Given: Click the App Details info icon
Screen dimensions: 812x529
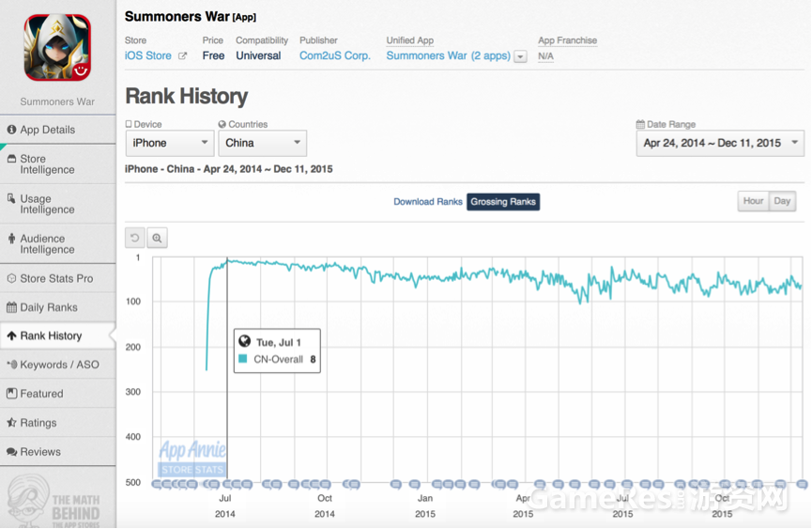Looking at the screenshot, I should point(11,130).
